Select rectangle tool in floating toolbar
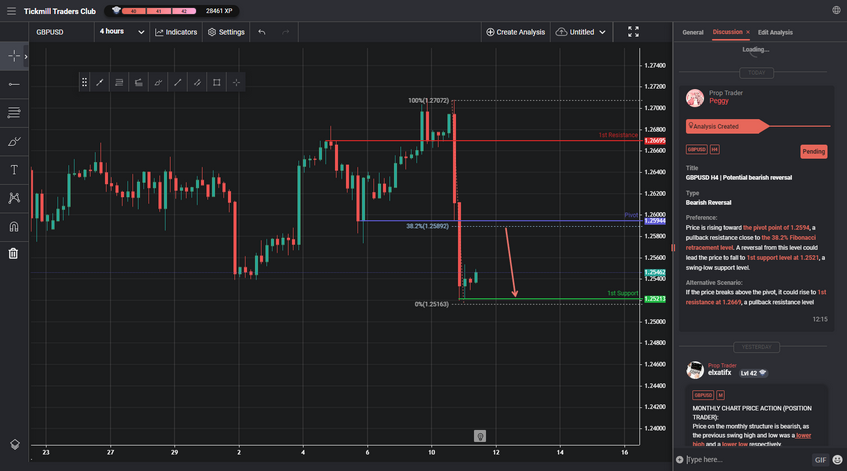847x471 pixels. (217, 83)
